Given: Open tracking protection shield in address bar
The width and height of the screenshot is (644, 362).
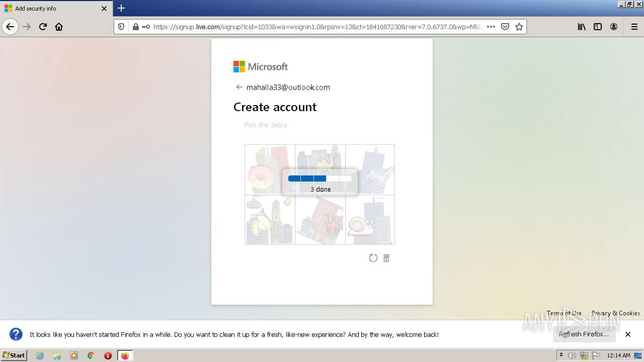Looking at the screenshot, I should click(121, 27).
